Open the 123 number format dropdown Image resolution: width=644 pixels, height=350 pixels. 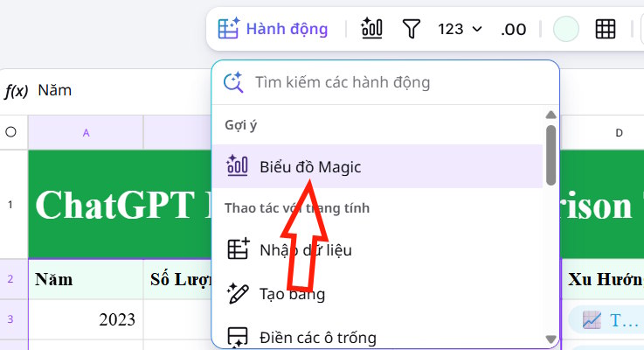click(460, 29)
